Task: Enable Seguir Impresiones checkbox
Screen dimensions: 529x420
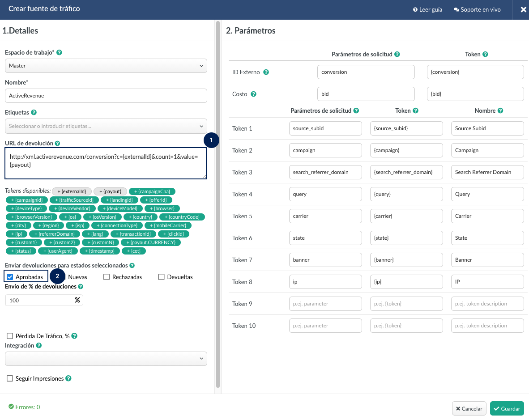Action: (10, 378)
